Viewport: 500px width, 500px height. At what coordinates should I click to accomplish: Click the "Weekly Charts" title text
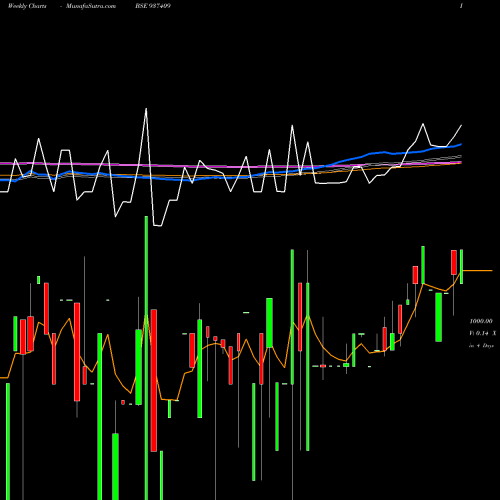click(27, 6)
